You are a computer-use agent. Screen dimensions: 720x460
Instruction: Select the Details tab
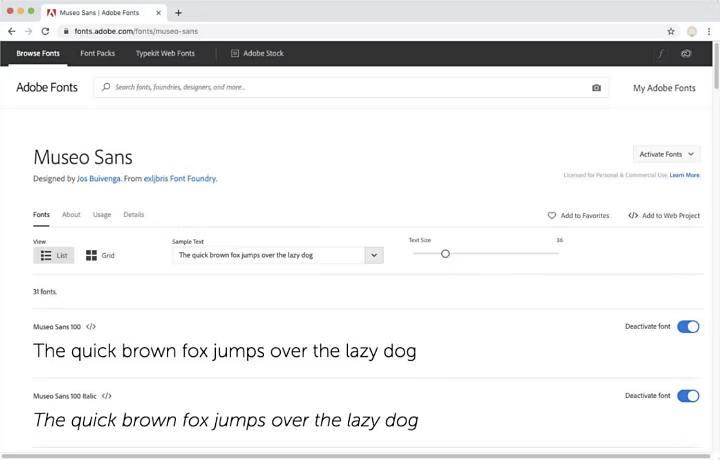coord(134,214)
